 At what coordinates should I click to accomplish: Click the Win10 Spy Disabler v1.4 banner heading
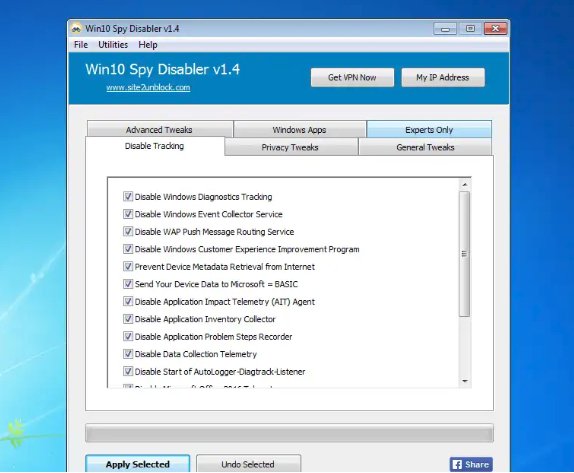point(163,69)
